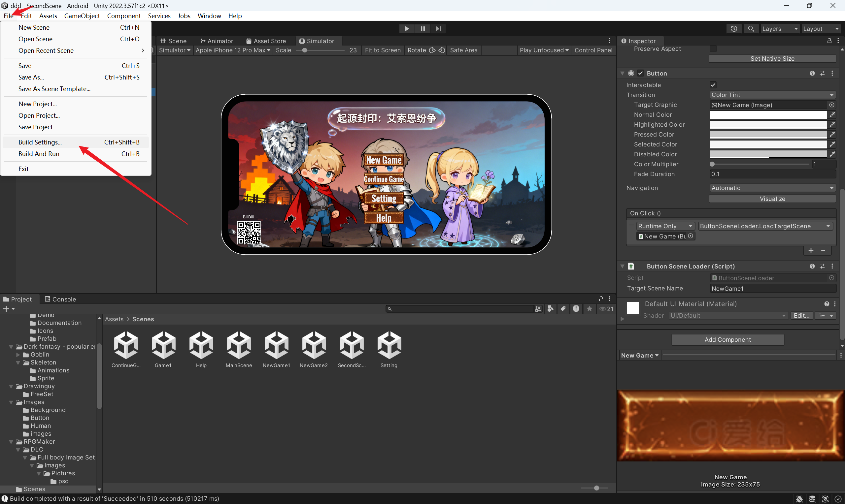Viewport: 845px width, 504px height.
Task: Click the shader Edit... button
Action: coord(801,316)
